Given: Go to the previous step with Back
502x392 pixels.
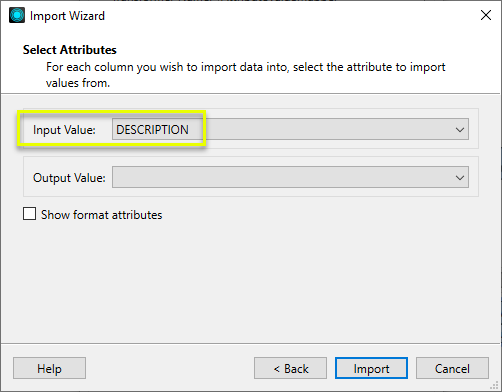Looking at the screenshot, I should point(290,368).
